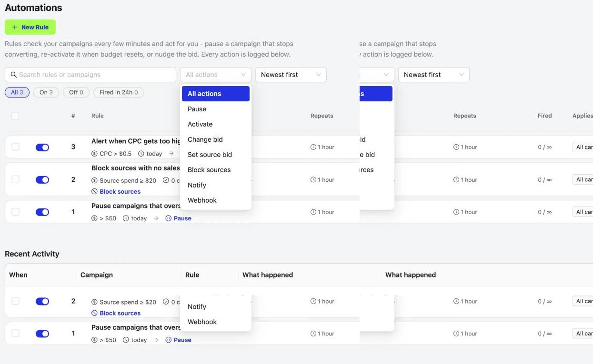Click dollar icon in the 'Block sources with no sales' rule

[x=94, y=180]
